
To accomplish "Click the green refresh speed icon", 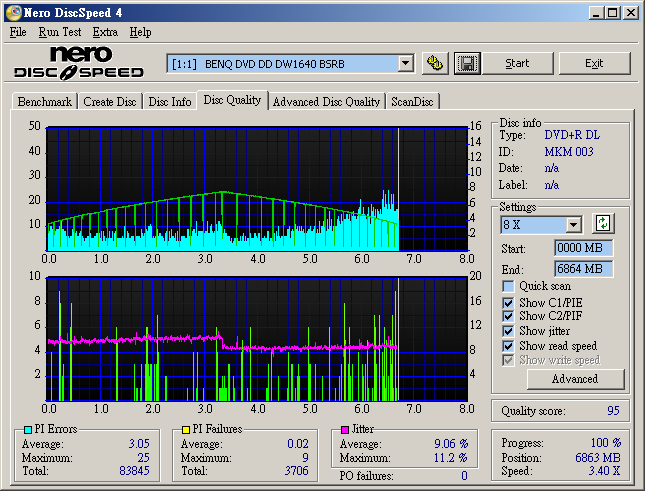I will tap(603, 224).
